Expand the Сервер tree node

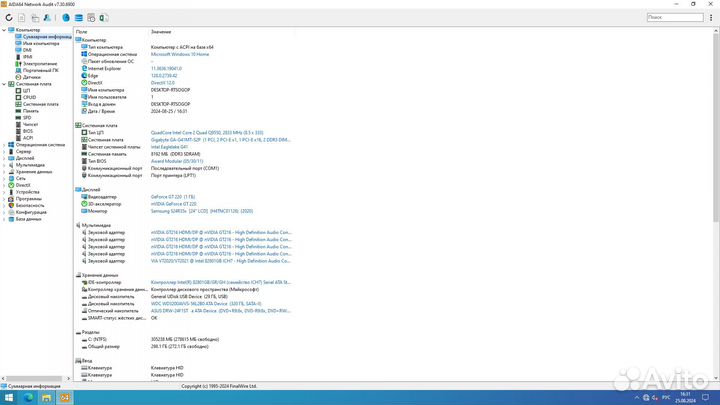click(x=4, y=151)
